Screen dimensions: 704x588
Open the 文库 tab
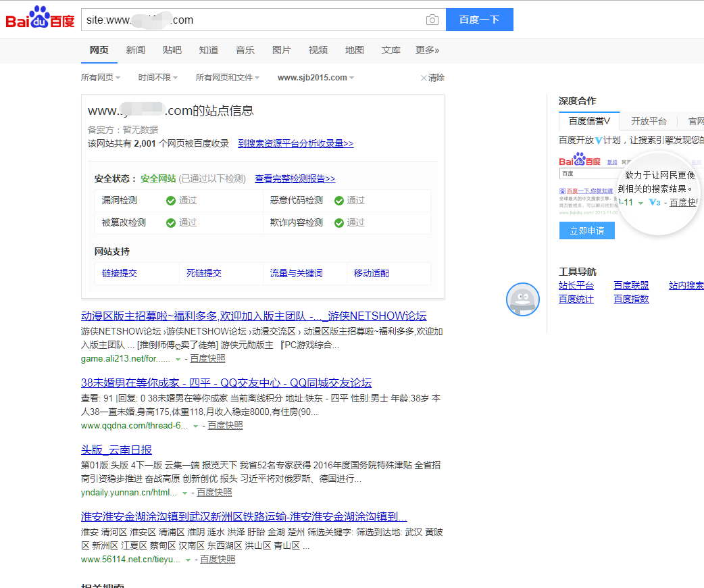pyautogui.click(x=391, y=50)
